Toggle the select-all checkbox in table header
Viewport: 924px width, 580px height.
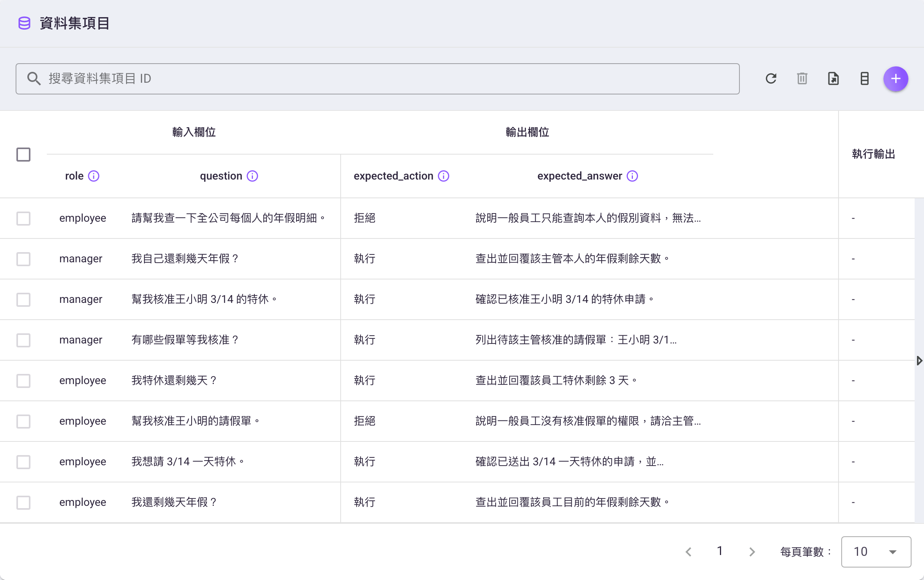23,155
